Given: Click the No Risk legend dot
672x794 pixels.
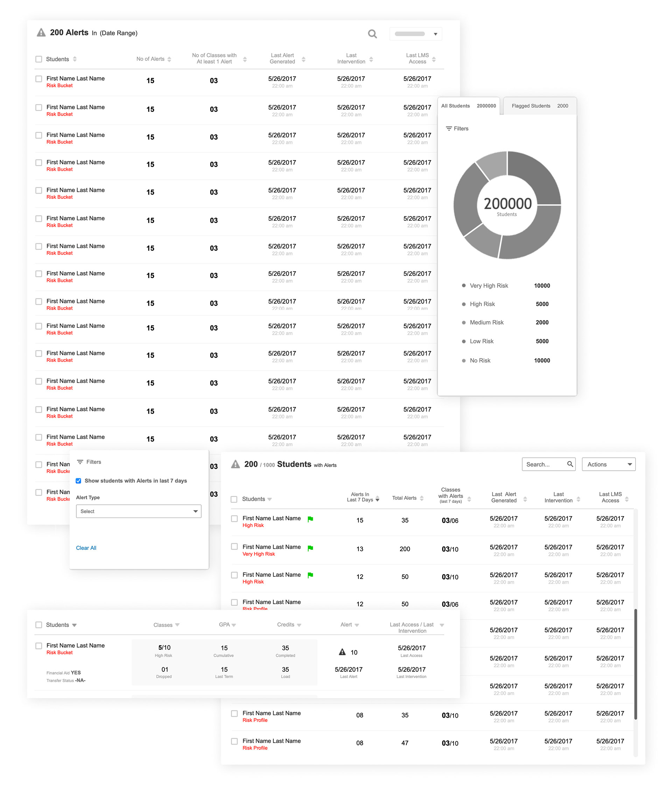Looking at the screenshot, I should click(x=464, y=361).
